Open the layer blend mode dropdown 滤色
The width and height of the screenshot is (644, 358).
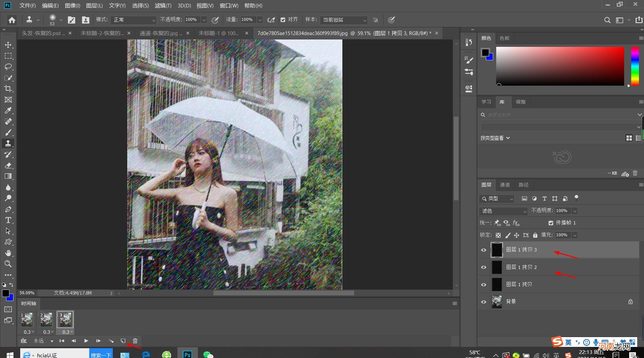click(x=503, y=211)
